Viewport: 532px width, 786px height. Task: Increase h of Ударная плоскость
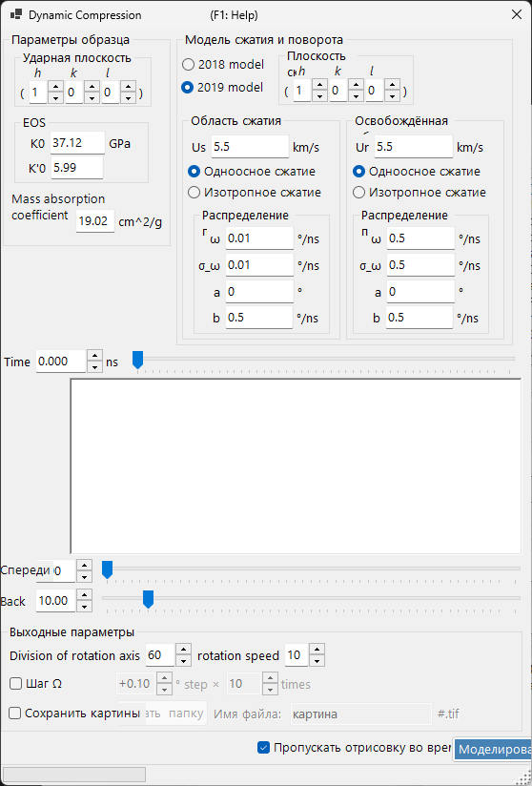(55, 87)
